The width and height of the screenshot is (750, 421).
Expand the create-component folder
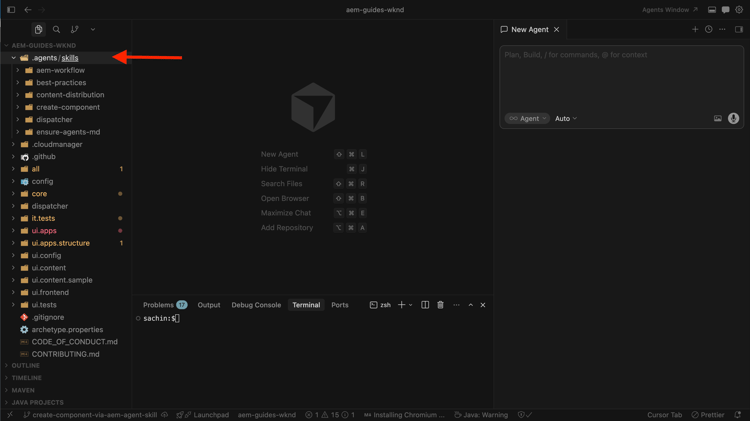point(66,107)
